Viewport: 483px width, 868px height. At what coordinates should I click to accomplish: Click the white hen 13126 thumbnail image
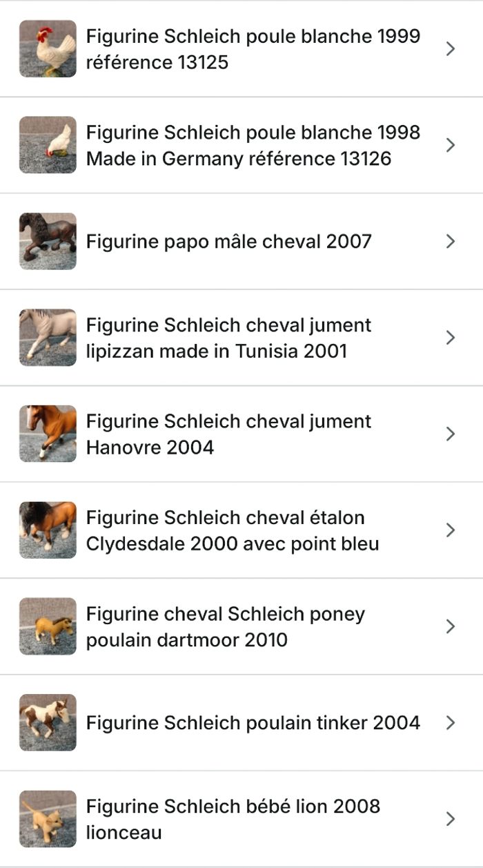click(x=48, y=144)
